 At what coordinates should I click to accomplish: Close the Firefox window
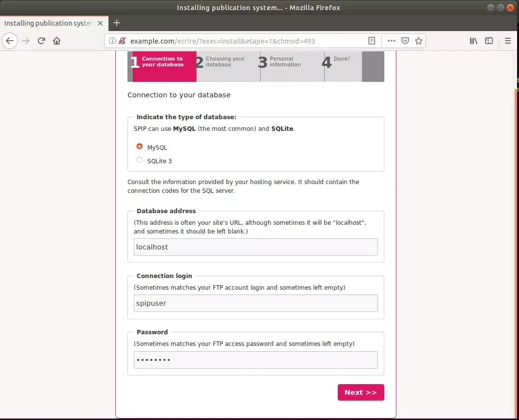(x=510, y=7)
